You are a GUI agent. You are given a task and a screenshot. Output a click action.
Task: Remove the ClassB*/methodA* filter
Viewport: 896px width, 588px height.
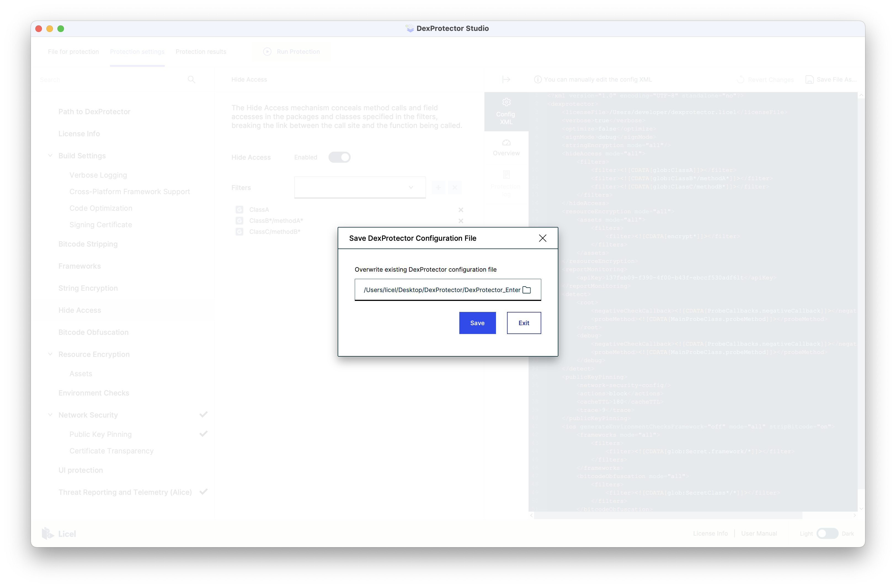click(460, 221)
